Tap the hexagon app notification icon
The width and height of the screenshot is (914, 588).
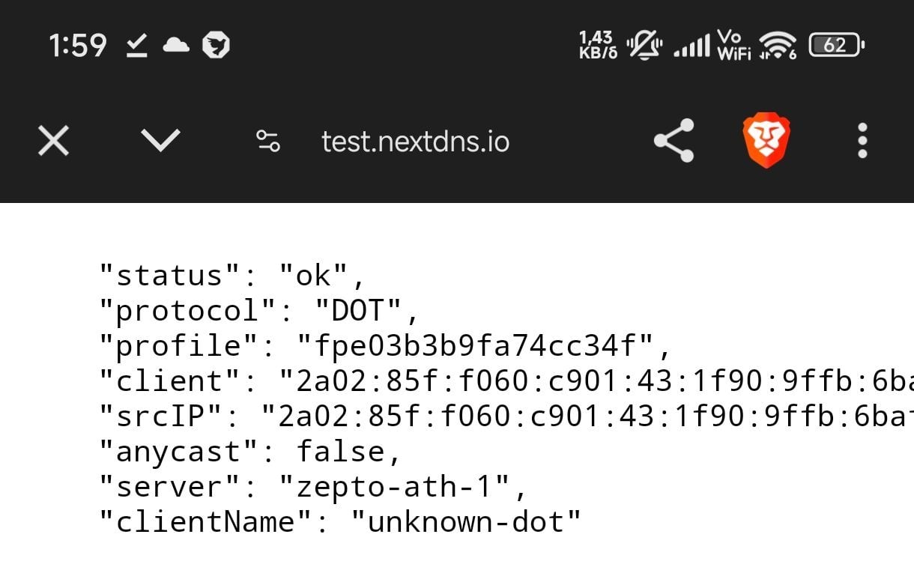tap(217, 46)
